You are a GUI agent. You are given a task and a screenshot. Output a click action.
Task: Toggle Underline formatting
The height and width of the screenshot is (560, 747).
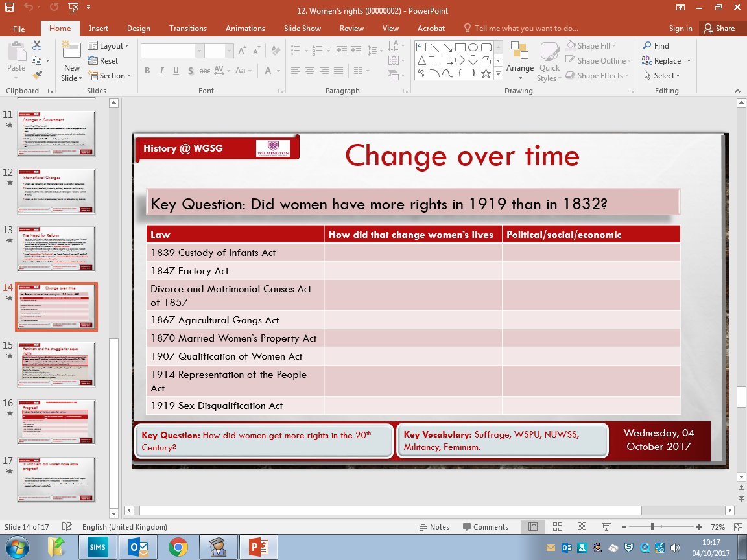(x=176, y=71)
